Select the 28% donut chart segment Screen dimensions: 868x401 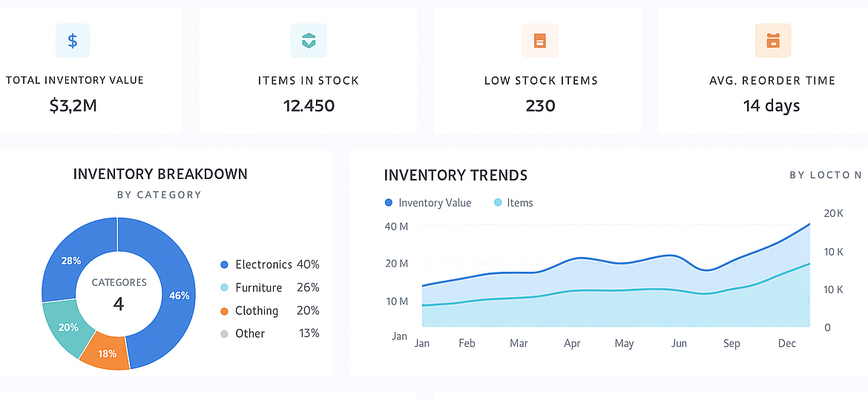pos(72,261)
